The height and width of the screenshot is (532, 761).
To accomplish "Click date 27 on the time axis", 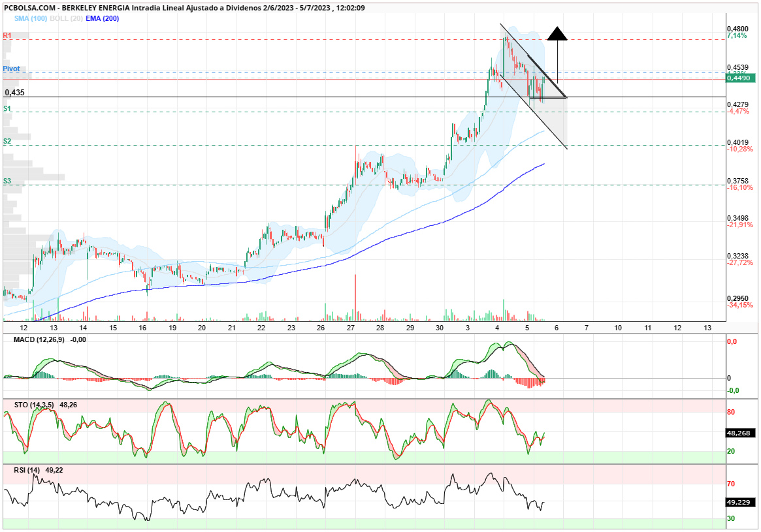I will coord(350,328).
